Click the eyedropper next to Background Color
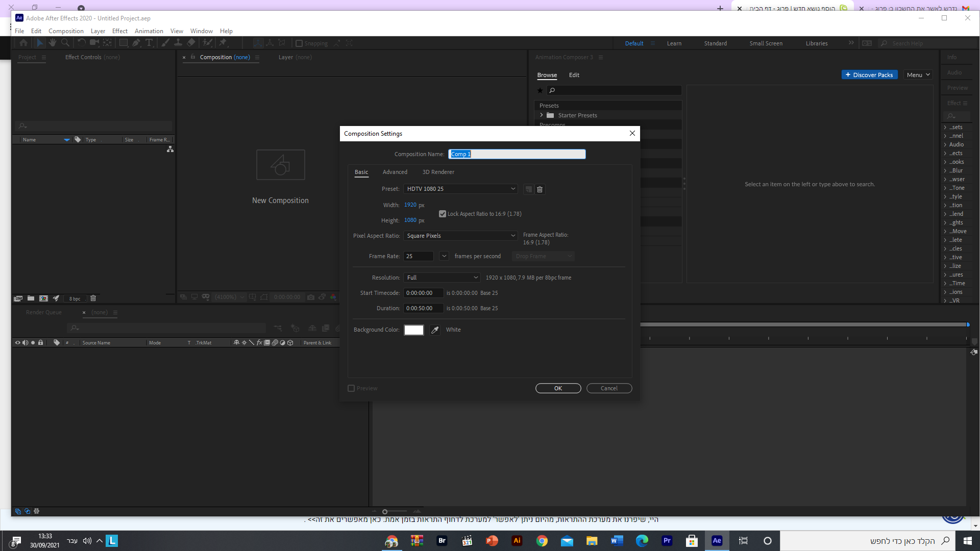This screenshot has width=980, height=551. (x=435, y=330)
